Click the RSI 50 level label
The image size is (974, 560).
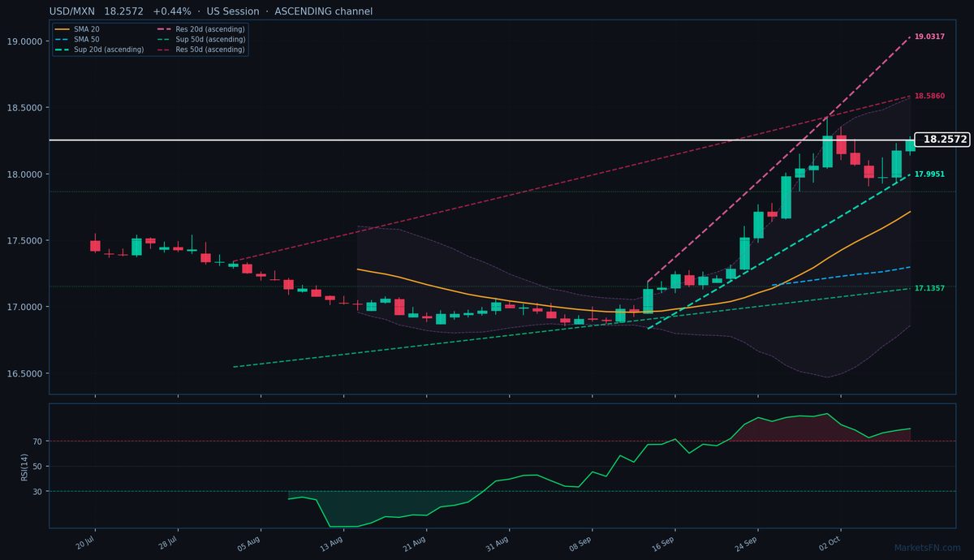(x=38, y=467)
